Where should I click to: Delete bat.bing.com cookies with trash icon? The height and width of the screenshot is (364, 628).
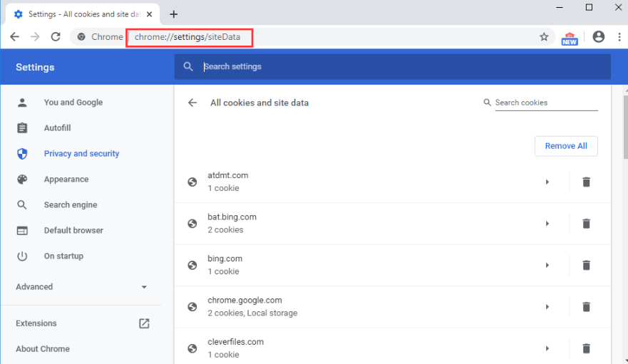(x=586, y=224)
